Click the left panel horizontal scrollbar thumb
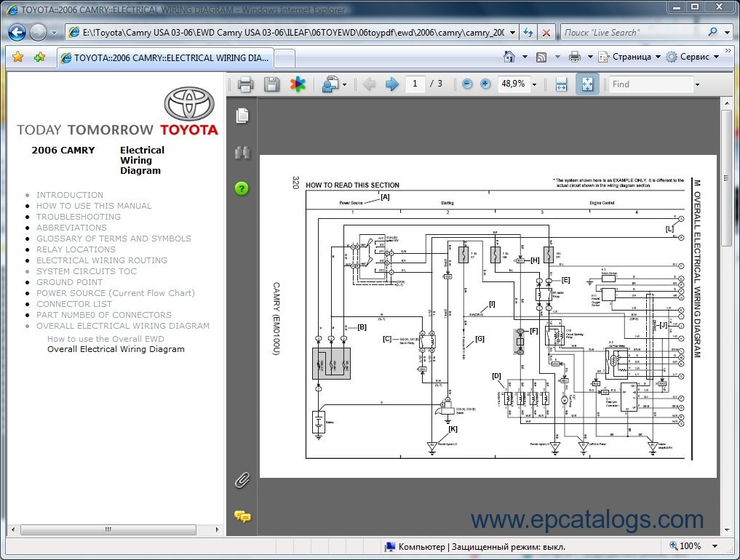Screen dimensions: 740x560 point(108,529)
